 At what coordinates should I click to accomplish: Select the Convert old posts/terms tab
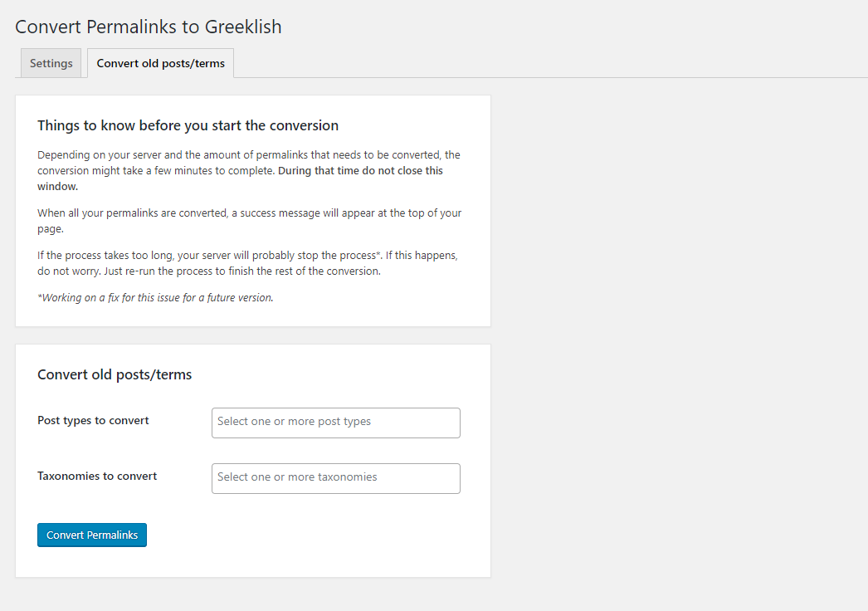[x=160, y=63]
